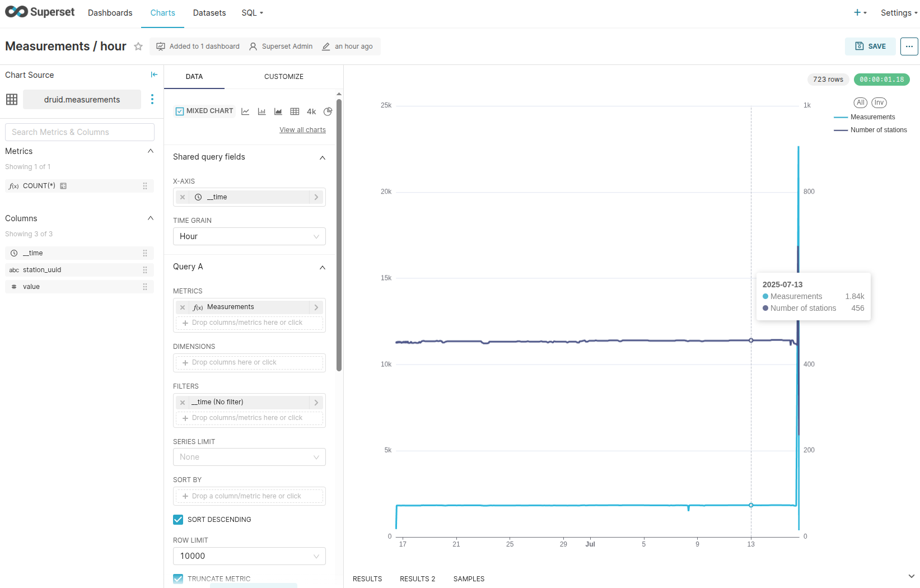The image size is (920, 588).
Task: Toggle Measurements series in the legend
Action: coord(872,117)
